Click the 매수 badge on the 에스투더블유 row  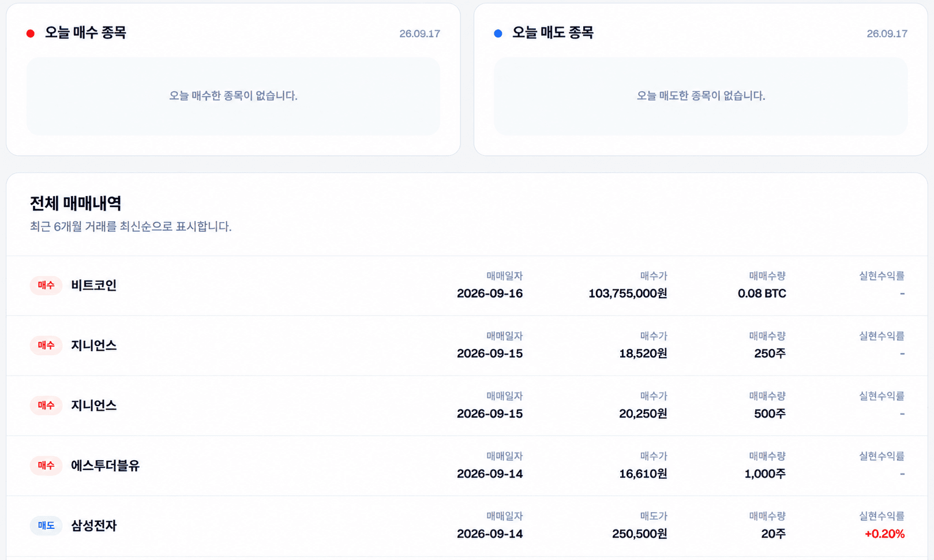click(x=46, y=465)
